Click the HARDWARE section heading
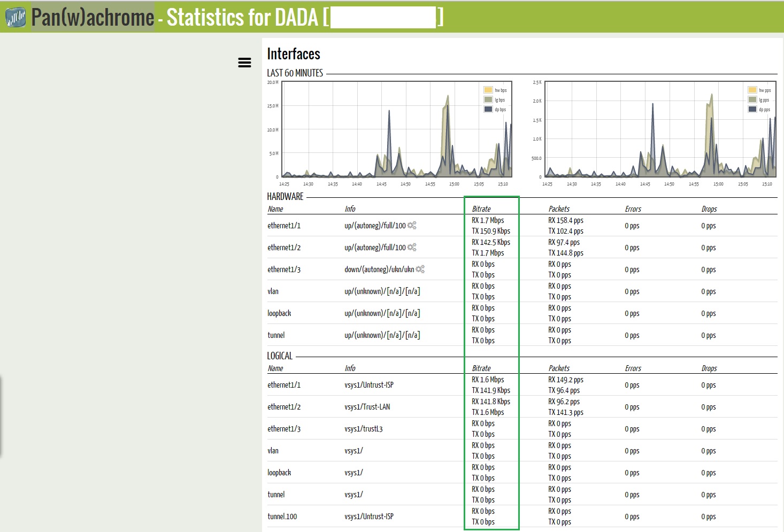Screen dimensions: 784x532 tap(285, 196)
